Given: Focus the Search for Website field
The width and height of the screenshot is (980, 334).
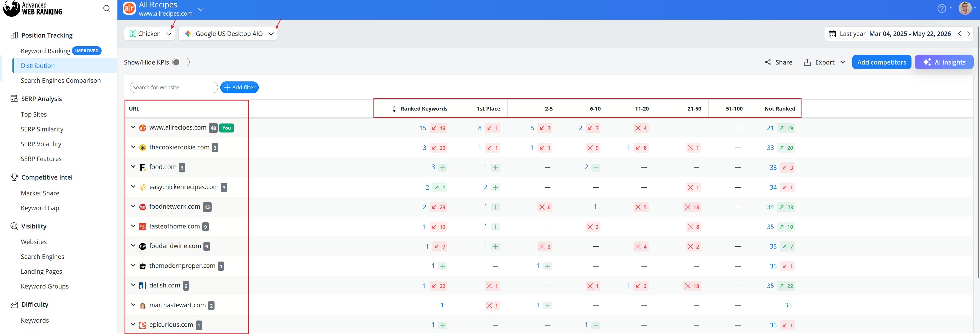Looking at the screenshot, I should (174, 88).
